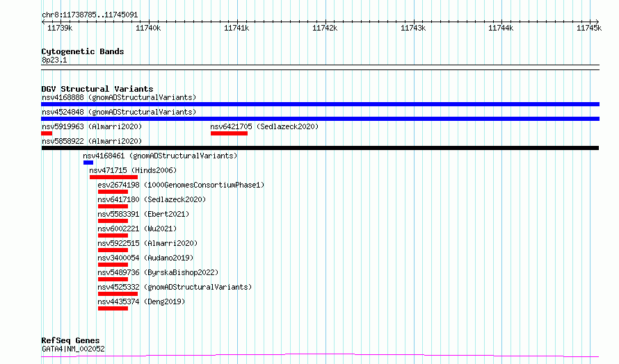This screenshot has width=619, height=364.
Task: Open the nsv3400054 Audano2019 link
Action: click(145, 258)
